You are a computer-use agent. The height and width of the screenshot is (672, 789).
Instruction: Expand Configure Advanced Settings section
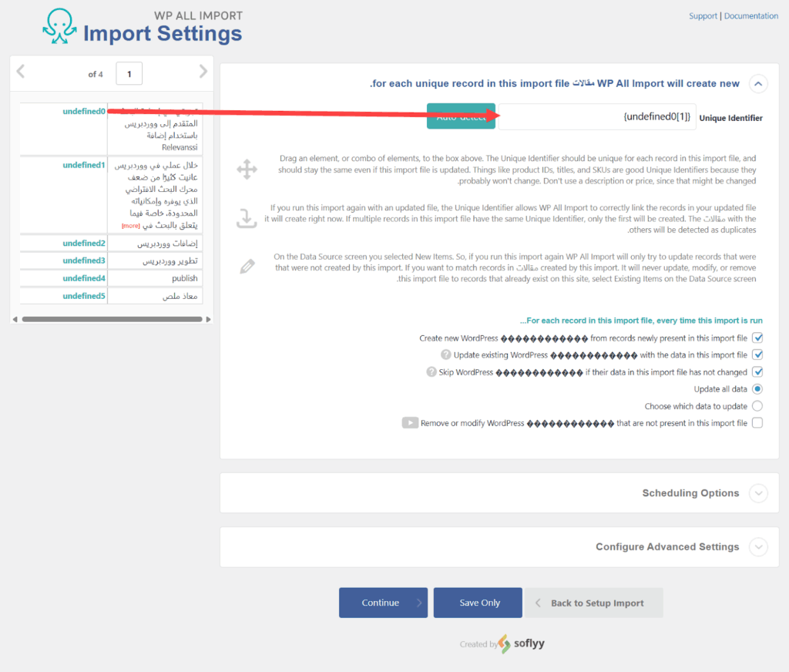758,547
